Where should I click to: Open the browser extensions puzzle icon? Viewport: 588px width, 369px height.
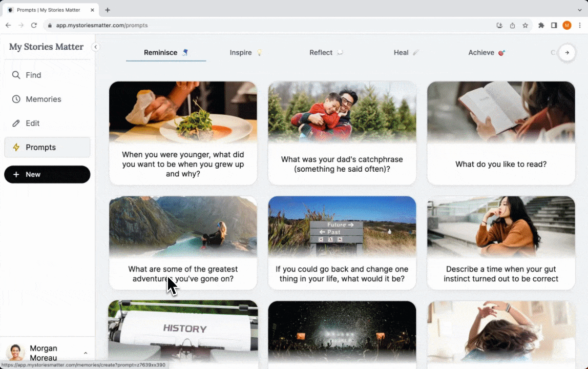[541, 25]
